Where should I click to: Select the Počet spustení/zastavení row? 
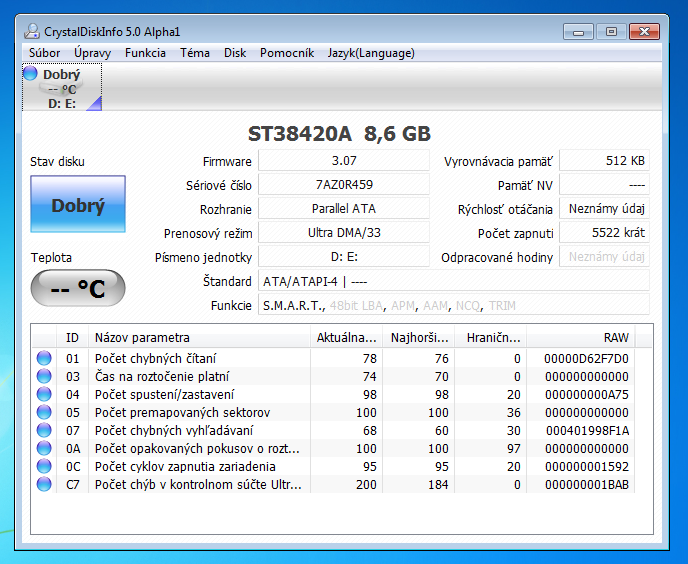point(333,394)
